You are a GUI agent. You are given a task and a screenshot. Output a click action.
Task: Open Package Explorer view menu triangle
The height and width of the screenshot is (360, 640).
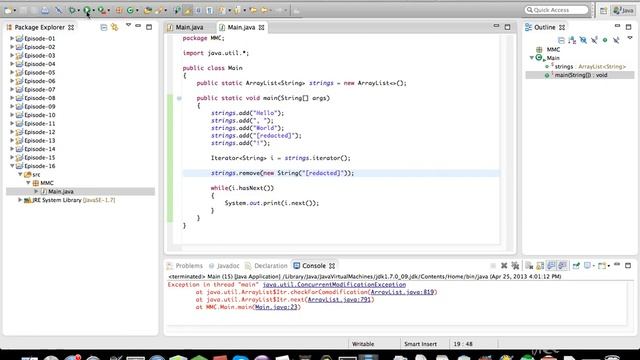point(128,25)
